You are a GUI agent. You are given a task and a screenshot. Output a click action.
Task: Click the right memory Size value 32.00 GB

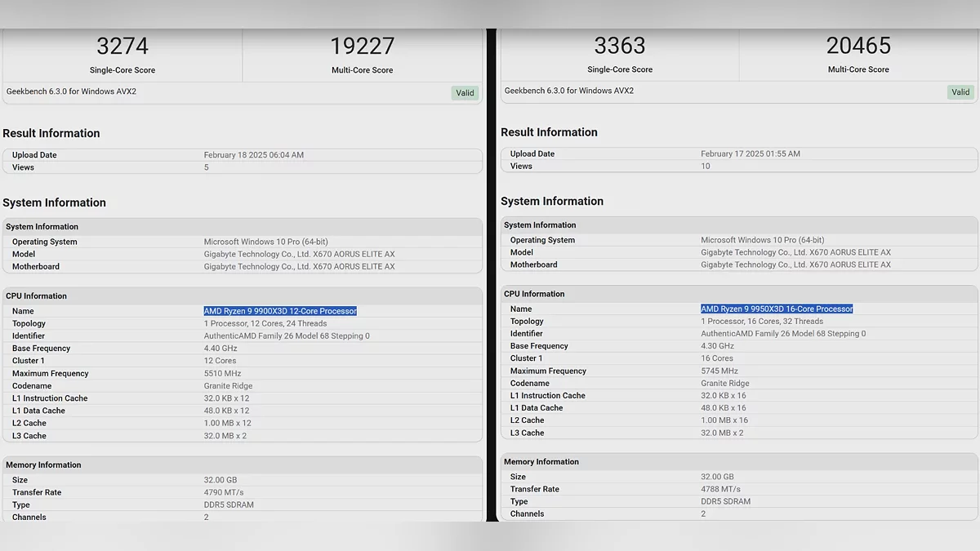click(717, 477)
